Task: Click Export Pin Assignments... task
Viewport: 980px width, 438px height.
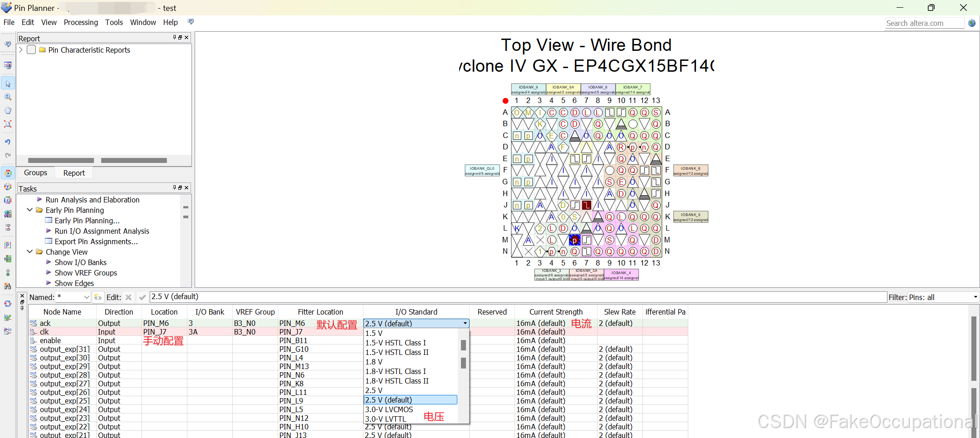Action: [96, 241]
